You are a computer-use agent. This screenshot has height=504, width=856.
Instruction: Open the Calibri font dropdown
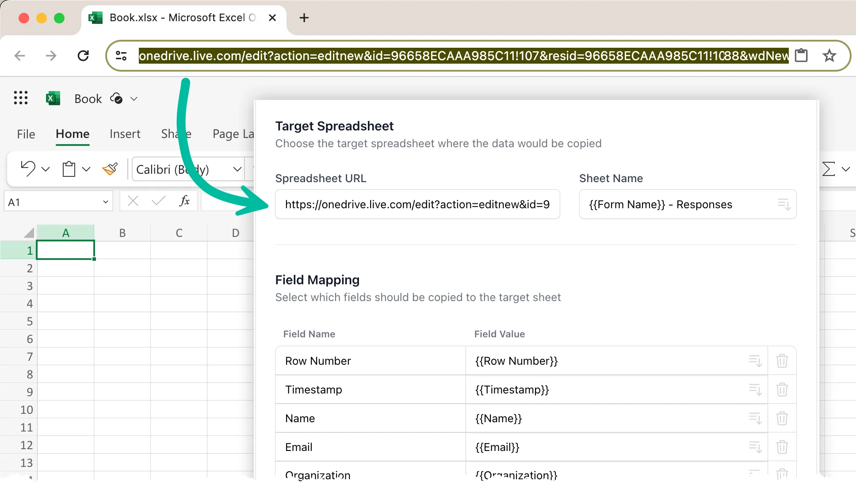coord(237,169)
